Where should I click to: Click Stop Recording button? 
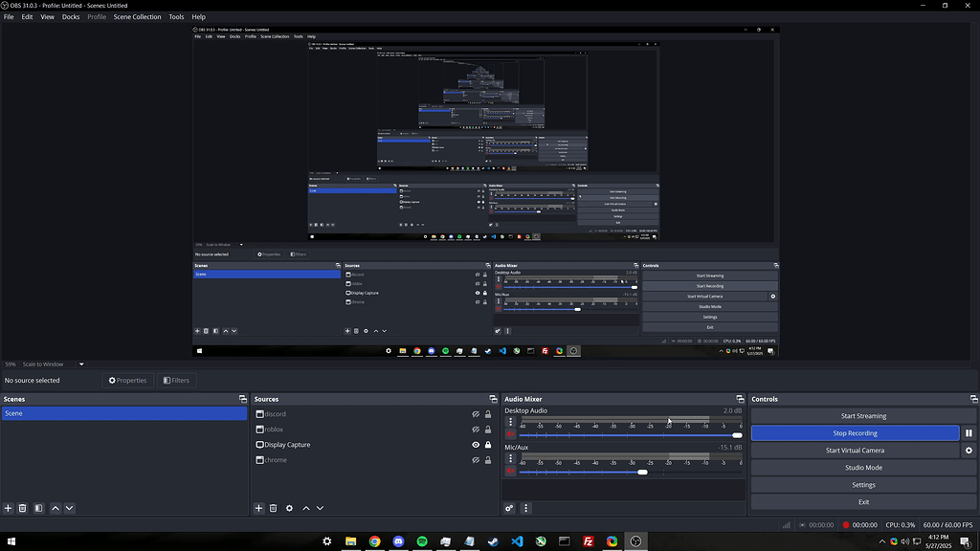pyautogui.click(x=854, y=433)
